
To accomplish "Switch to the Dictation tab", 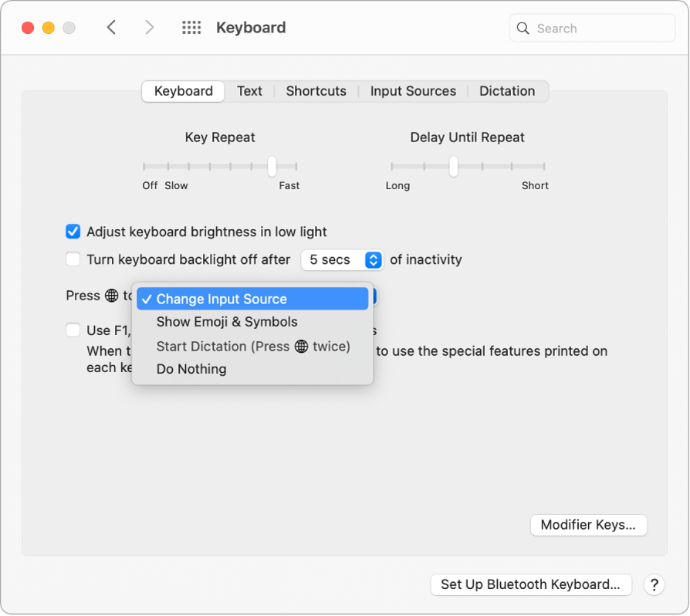I will pyautogui.click(x=507, y=91).
